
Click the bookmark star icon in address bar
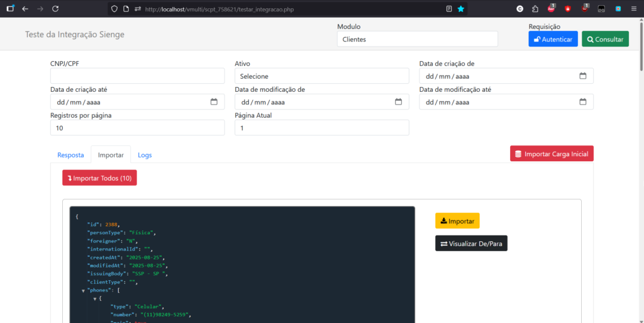461,9
